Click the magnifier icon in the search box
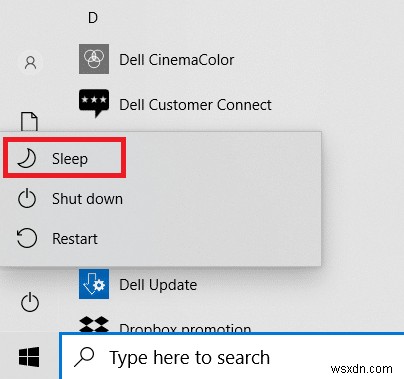Viewport: 404px width, 379px height. point(84,357)
